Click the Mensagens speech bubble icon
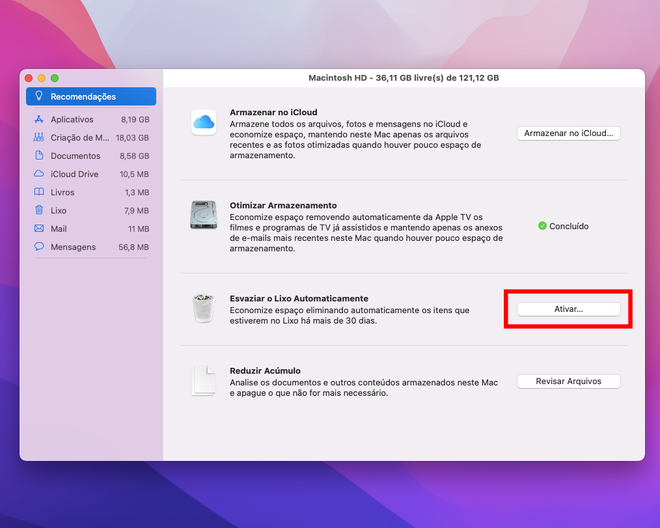Viewport: 660px width, 528px height. [39, 246]
